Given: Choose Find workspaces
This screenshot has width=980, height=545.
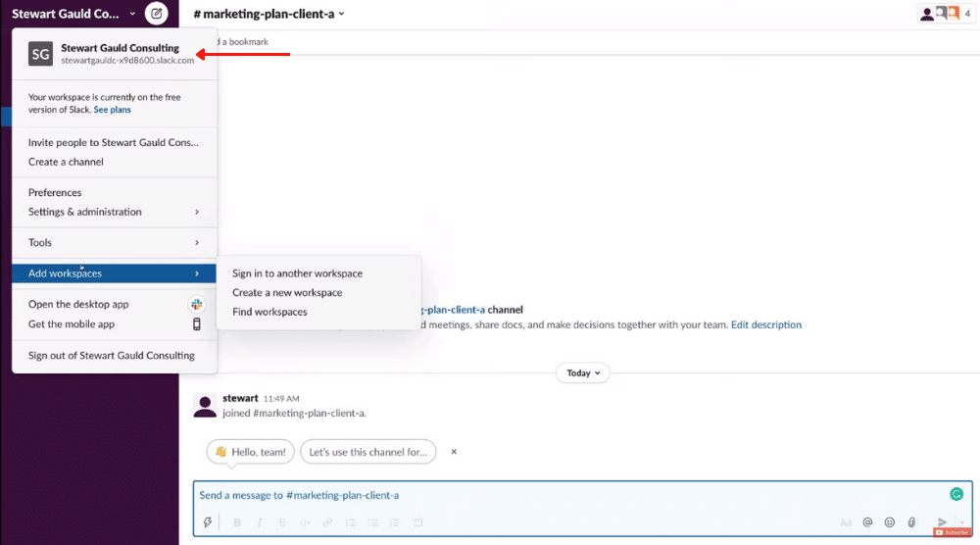Looking at the screenshot, I should coord(318,312).
